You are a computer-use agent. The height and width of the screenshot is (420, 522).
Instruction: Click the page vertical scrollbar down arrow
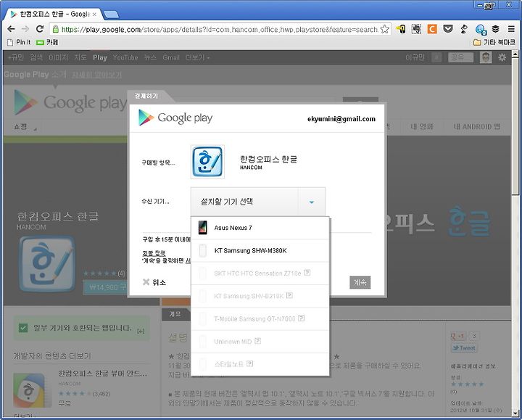click(x=515, y=413)
